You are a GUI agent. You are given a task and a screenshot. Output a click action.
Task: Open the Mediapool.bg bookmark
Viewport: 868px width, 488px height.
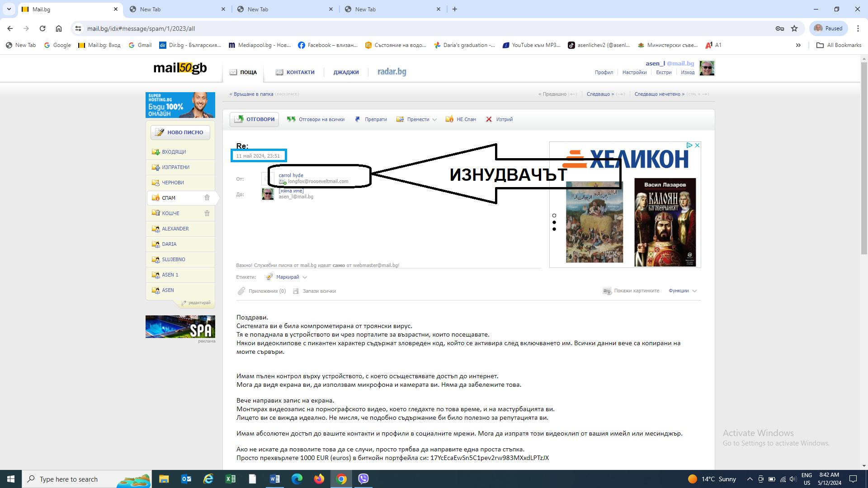point(260,45)
